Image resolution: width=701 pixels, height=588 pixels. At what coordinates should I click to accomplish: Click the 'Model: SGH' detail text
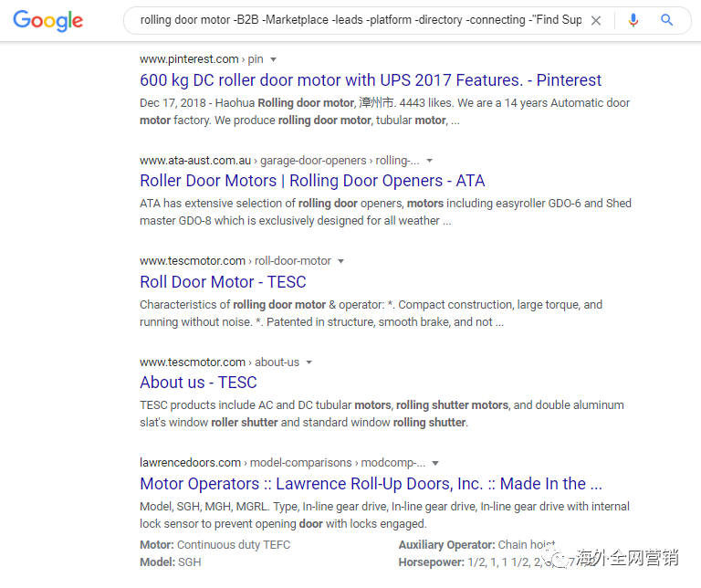click(x=171, y=562)
